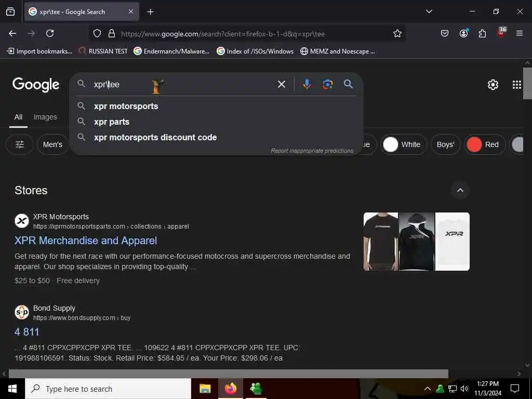Go forward to the next page
Viewport: 532px width, 399px height.
coord(31,33)
